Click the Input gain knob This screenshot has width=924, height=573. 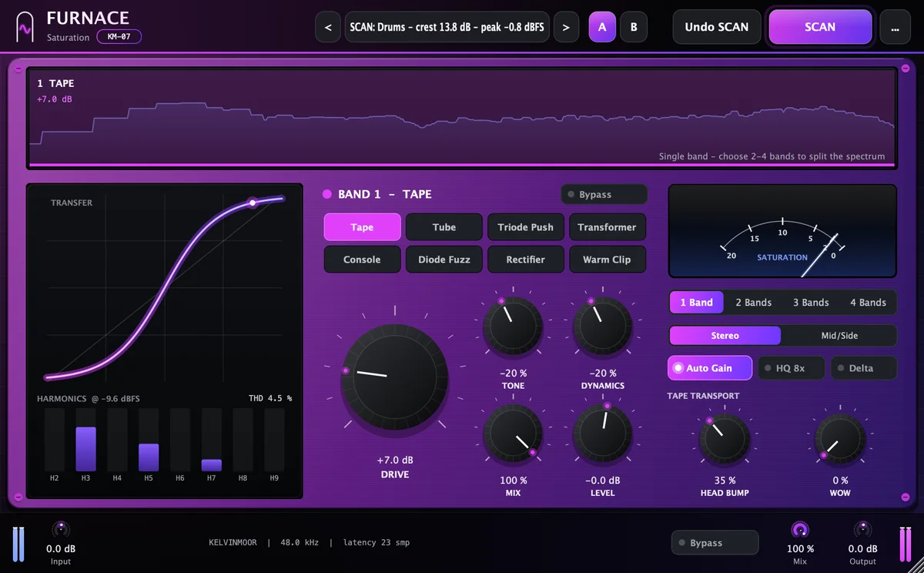tap(61, 529)
